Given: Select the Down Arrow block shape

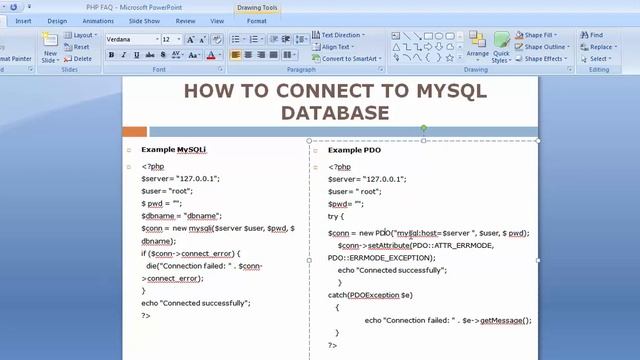Looking at the screenshot, I should tap(439, 47).
